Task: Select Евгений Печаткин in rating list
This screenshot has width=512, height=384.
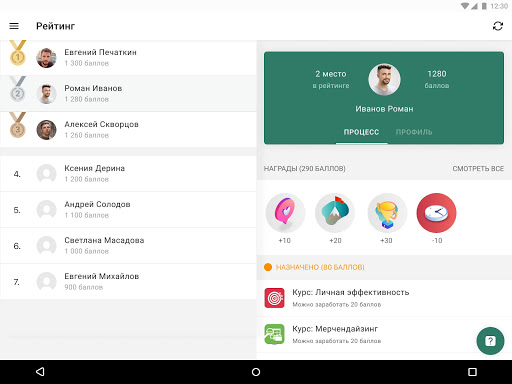Action: [128, 58]
